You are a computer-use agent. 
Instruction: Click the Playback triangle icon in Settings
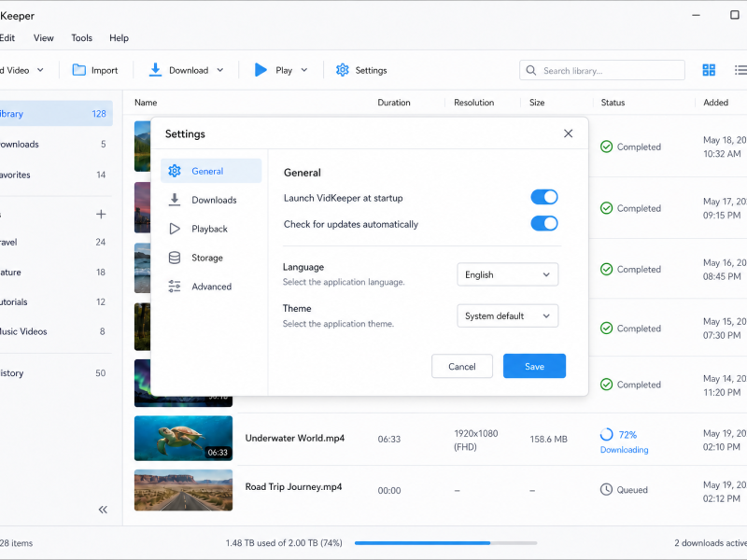coord(175,229)
